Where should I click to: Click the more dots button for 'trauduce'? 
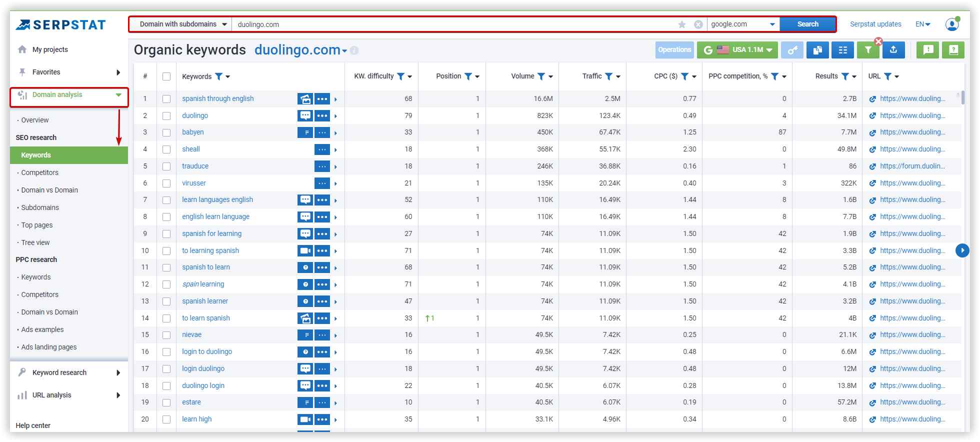322,166
